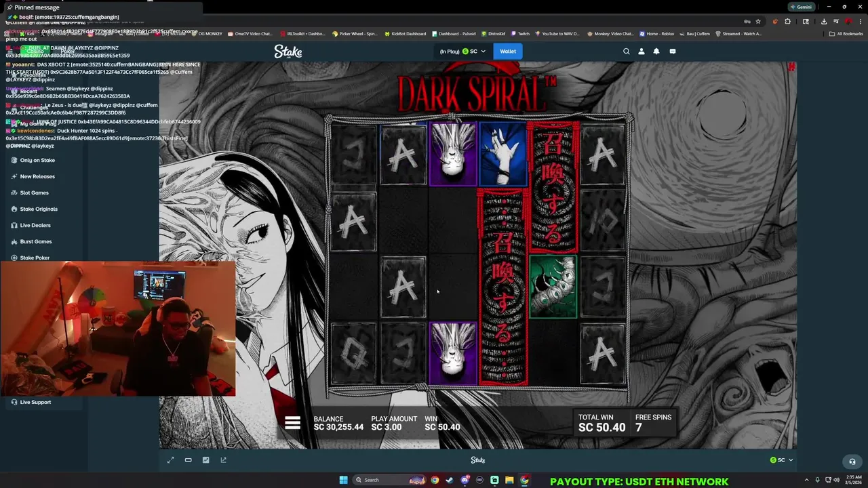
Task: Open Steam from the taskbar
Action: pyautogui.click(x=450, y=480)
